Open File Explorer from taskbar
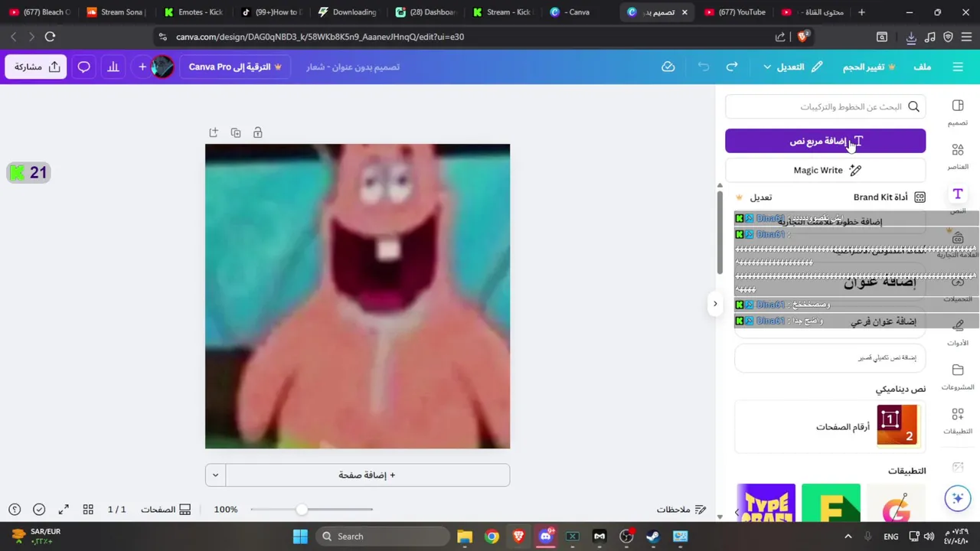 [x=465, y=536]
